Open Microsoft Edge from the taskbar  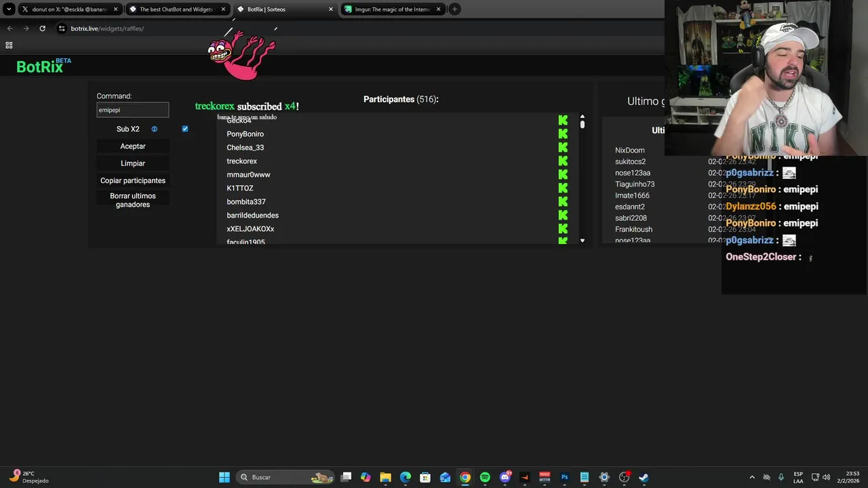(406, 477)
